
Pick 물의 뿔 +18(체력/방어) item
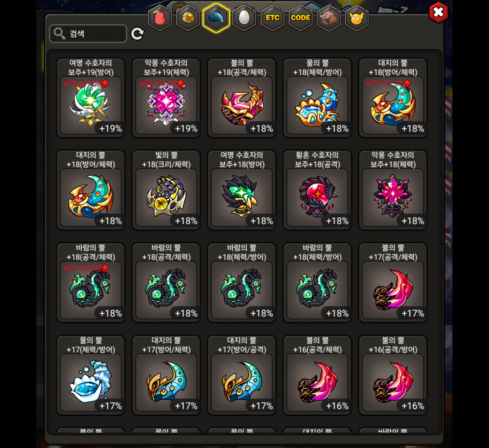(317, 98)
